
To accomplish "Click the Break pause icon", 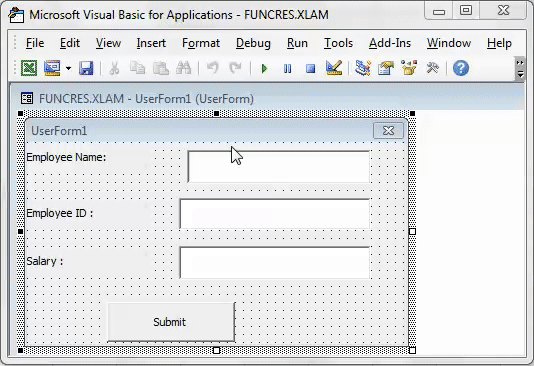I will pos(287,69).
